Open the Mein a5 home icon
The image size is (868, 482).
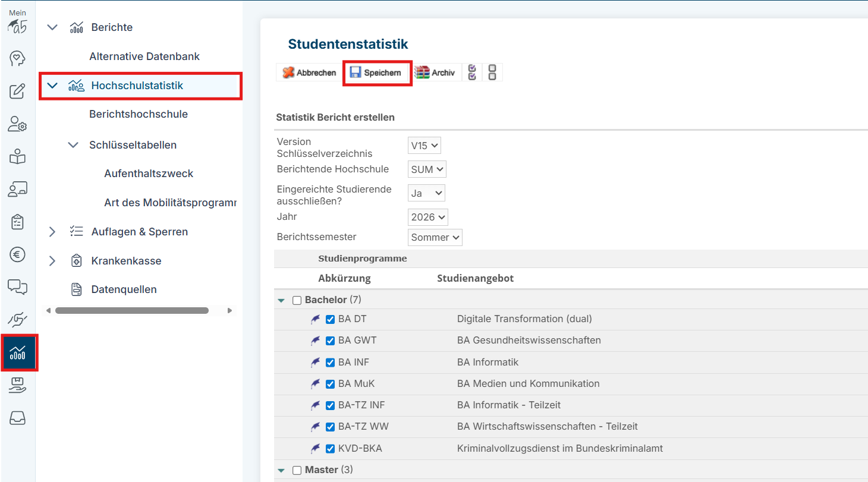coord(17,22)
